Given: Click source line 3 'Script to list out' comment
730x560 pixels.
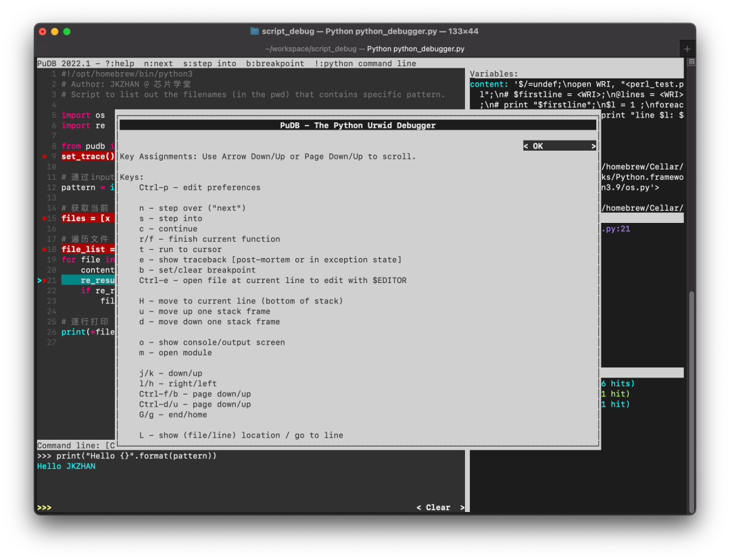Looking at the screenshot, I should point(253,95).
